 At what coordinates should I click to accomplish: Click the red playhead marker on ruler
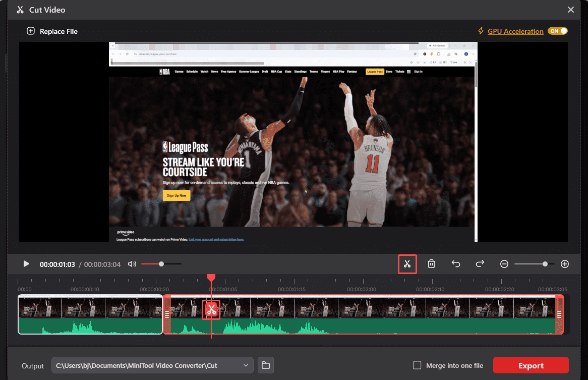(x=211, y=278)
